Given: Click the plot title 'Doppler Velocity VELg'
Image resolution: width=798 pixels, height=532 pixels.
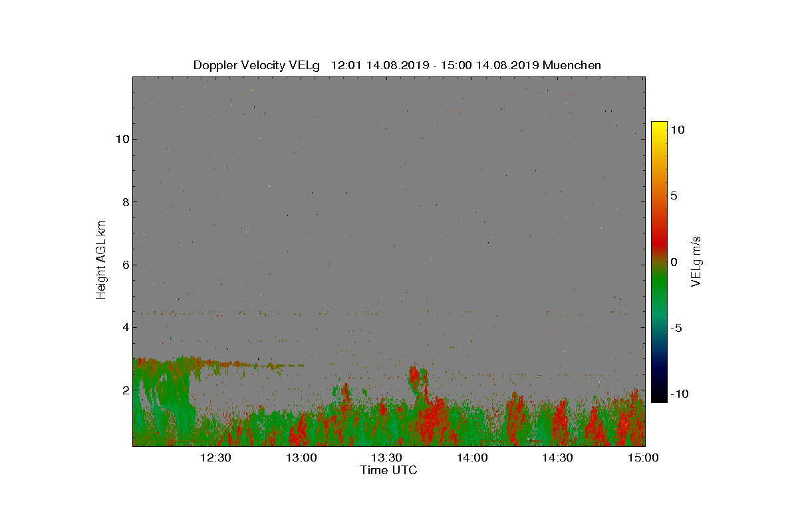Looking at the screenshot, I should (x=257, y=65).
